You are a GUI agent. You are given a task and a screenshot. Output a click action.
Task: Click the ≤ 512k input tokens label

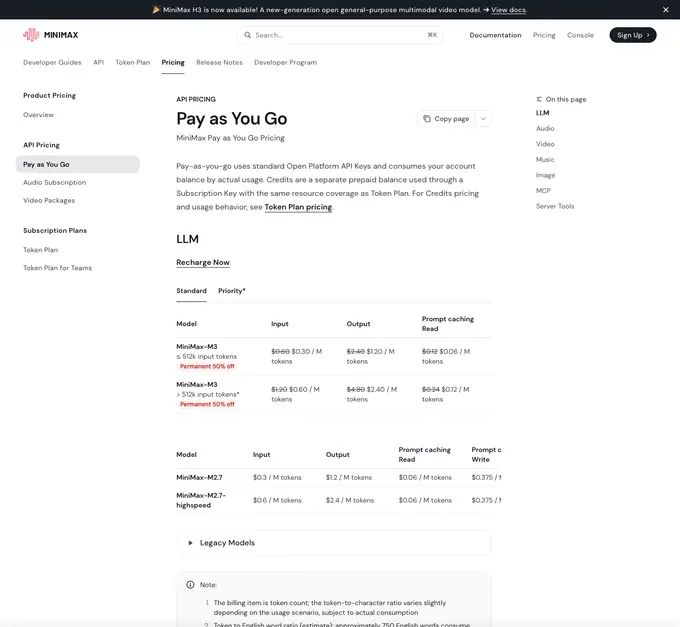pyautogui.click(x=206, y=356)
